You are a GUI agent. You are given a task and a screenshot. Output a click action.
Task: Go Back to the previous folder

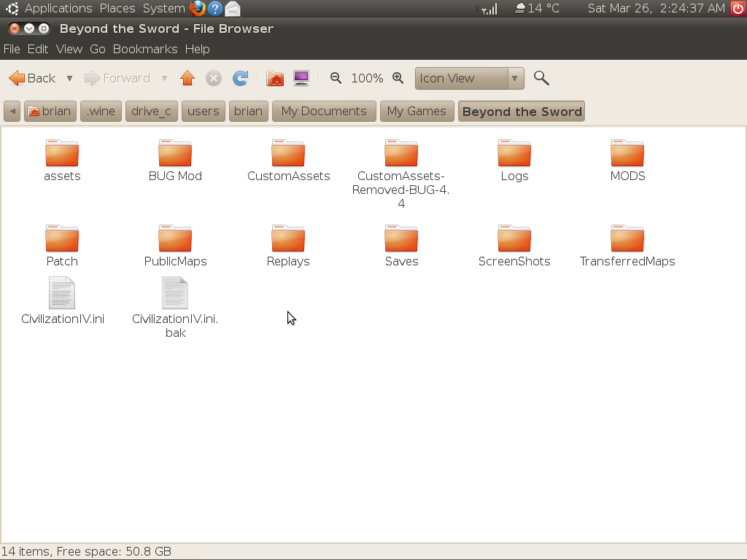click(32, 78)
